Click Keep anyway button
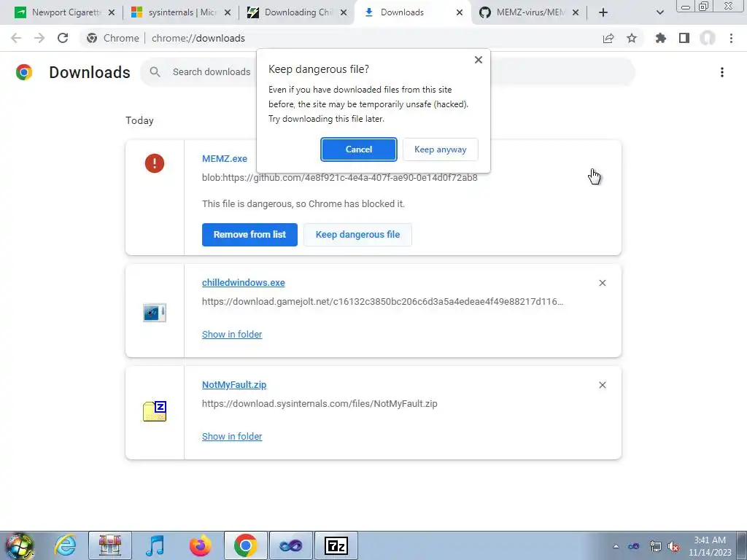This screenshot has height=560, width=747. (440, 149)
